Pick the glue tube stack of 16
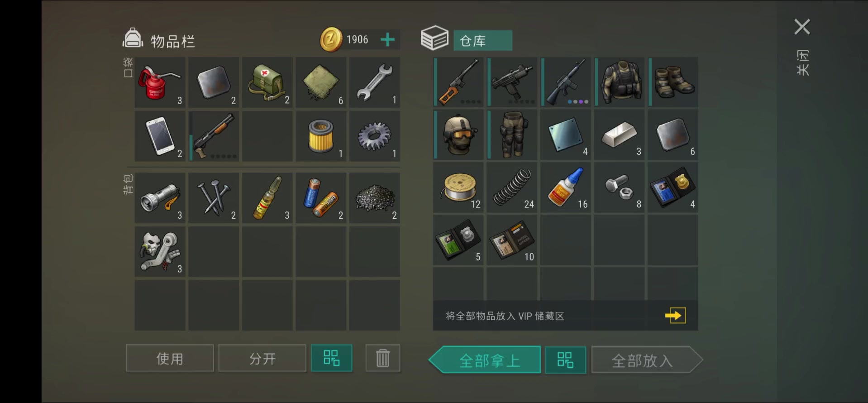The image size is (868, 403). click(x=566, y=187)
